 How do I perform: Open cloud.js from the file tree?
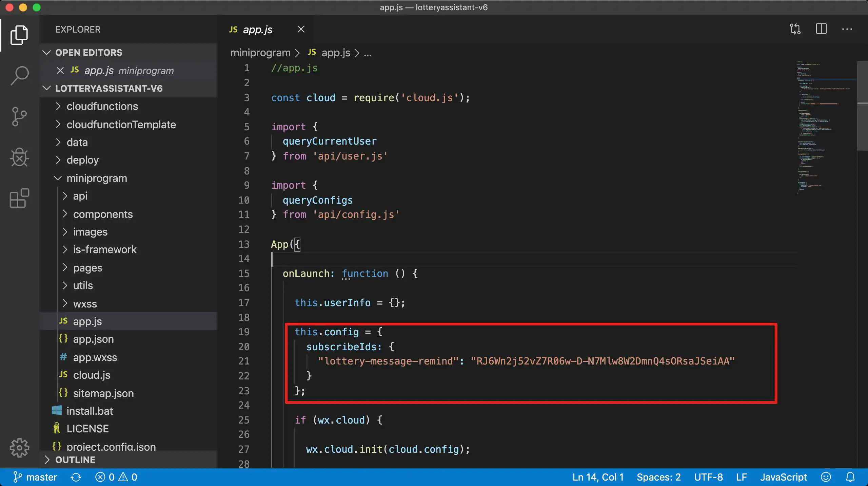click(x=92, y=375)
